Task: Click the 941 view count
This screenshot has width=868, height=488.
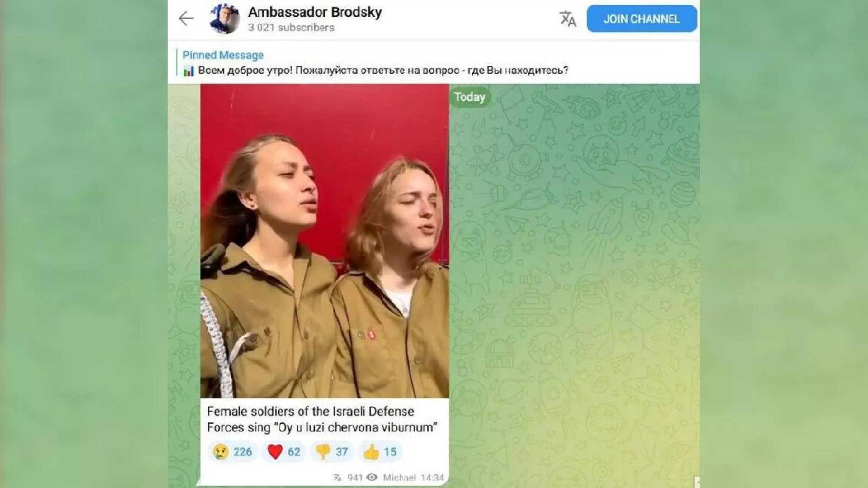Action: pyautogui.click(x=355, y=478)
